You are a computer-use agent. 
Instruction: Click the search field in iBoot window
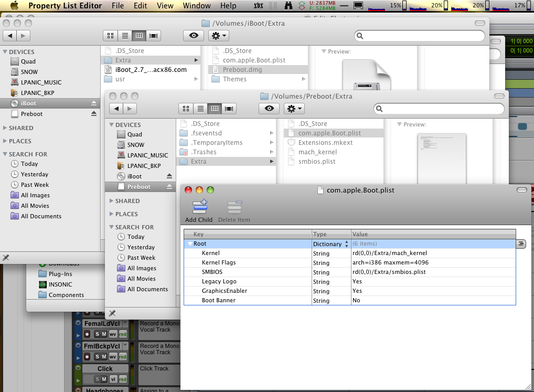(419, 35)
